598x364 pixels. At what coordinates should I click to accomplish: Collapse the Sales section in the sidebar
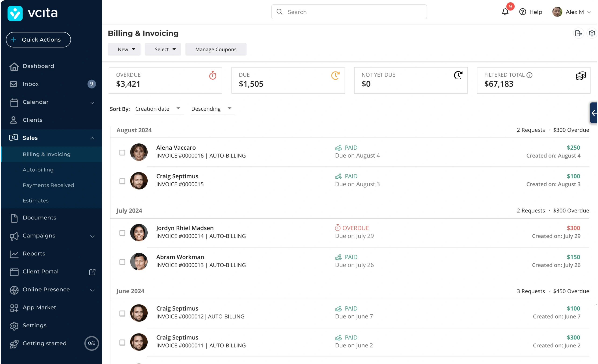(x=92, y=138)
